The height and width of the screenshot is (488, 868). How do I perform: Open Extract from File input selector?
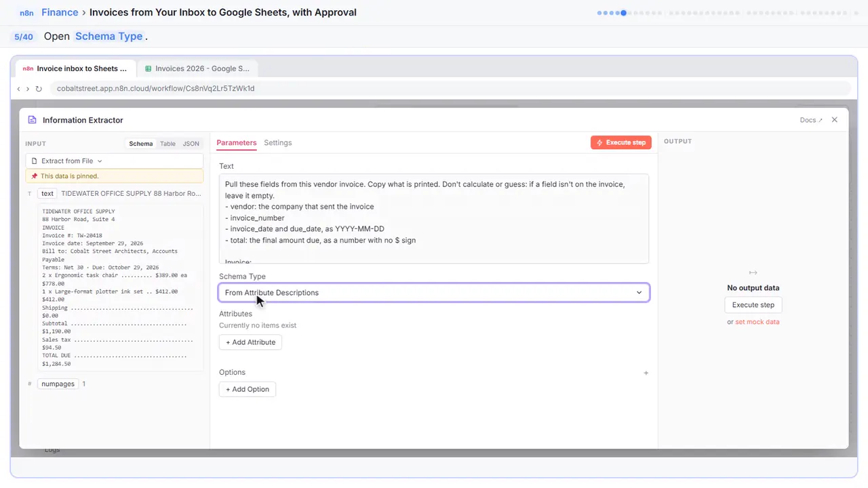click(114, 161)
